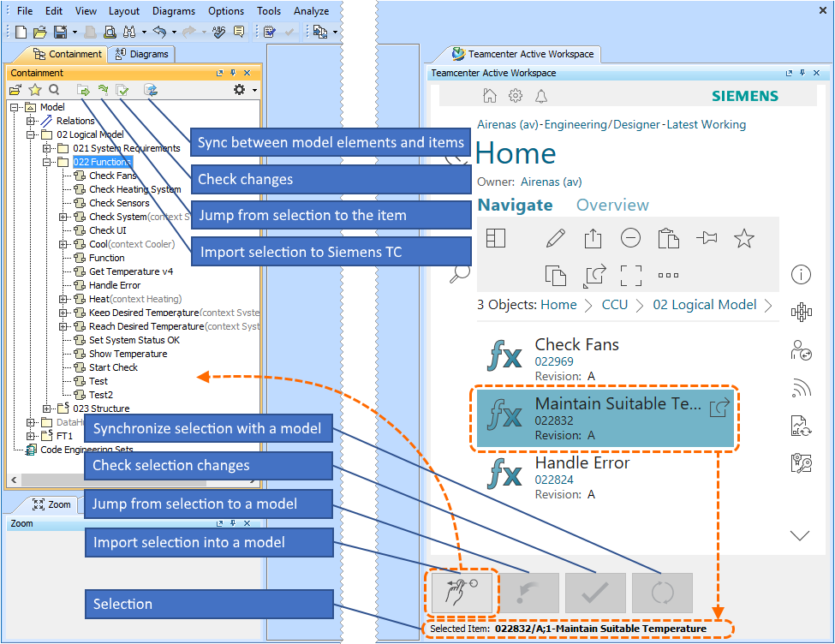The width and height of the screenshot is (835, 644).
Task: Add to favorites with Teamcenter star icon
Action: [744, 238]
